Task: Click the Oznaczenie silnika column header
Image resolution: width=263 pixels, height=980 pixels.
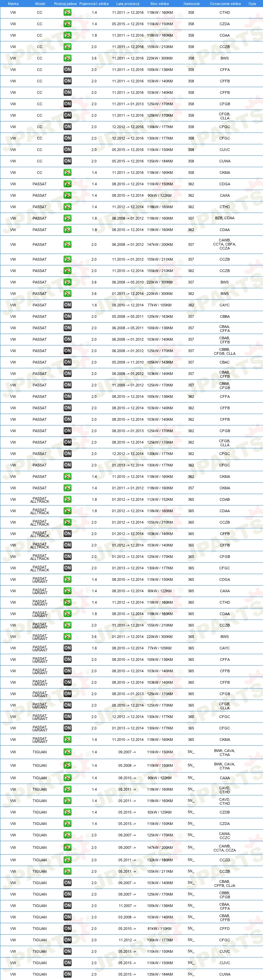Action: point(225,3)
